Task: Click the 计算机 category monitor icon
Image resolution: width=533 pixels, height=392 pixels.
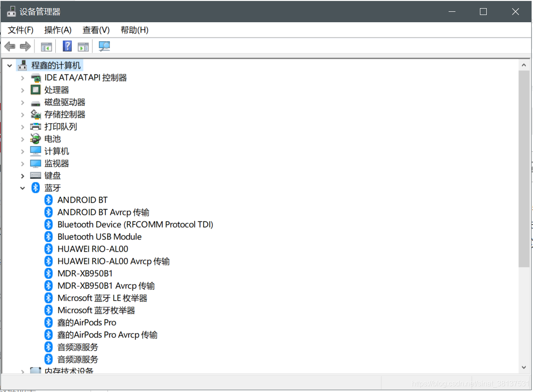Action: pyautogui.click(x=36, y=151)
